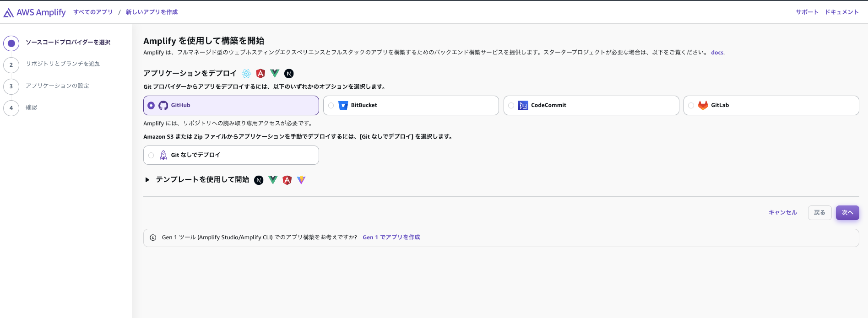Open サポート in the top bar
This screenshot has width=868, height=318.
click(807, 12)
